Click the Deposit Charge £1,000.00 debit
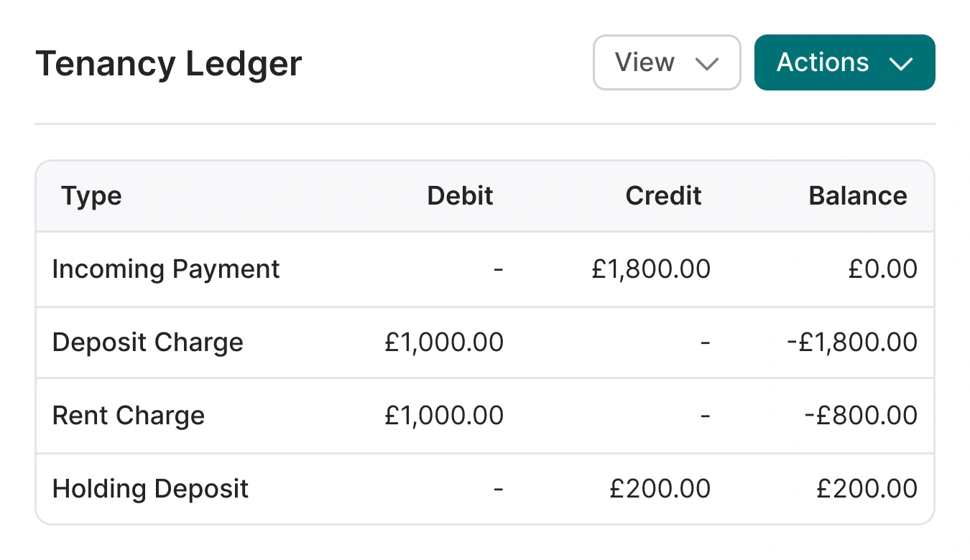This screenshot has width=970, height=560. click(x=444, y=342)
